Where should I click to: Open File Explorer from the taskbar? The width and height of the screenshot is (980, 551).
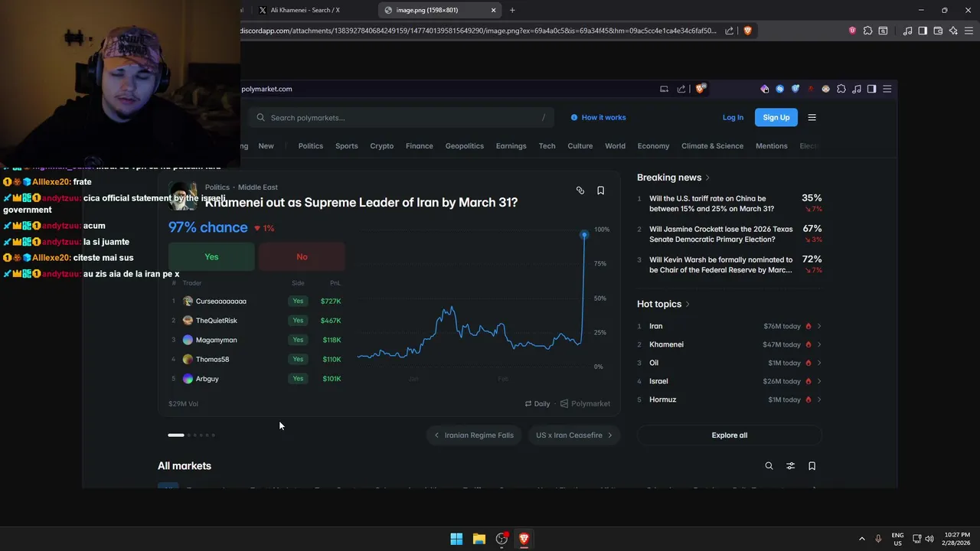pos(479,539)
